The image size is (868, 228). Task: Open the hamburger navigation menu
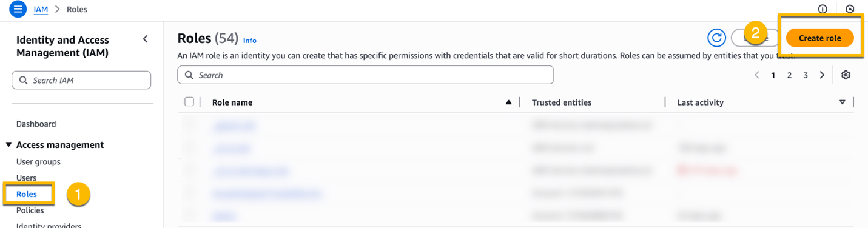(x=18, y=9)
